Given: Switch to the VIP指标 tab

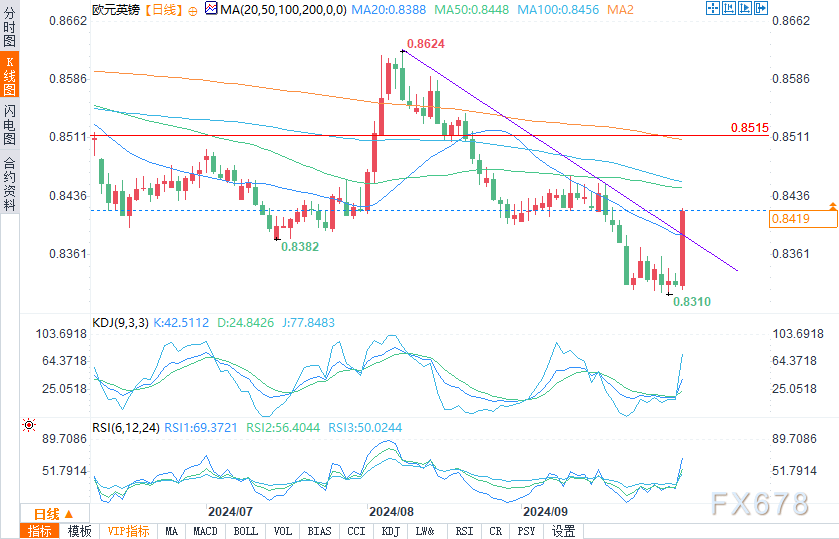Looking at the screenshot, I should tap(128, 531).
